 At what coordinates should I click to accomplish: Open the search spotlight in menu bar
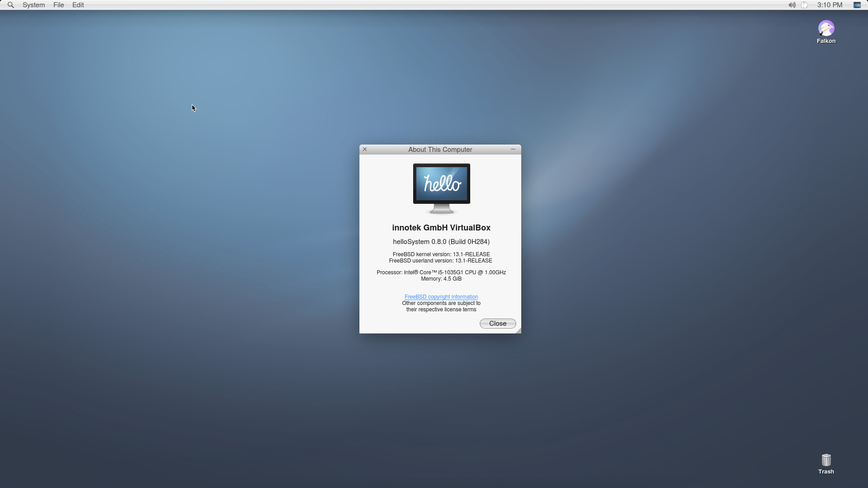click(10, 5)
